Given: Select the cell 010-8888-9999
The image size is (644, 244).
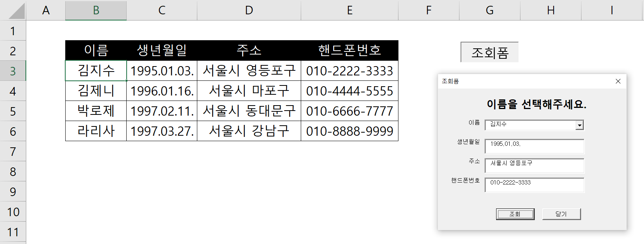Looking at the screenshot, I should (x=349, y=131).
